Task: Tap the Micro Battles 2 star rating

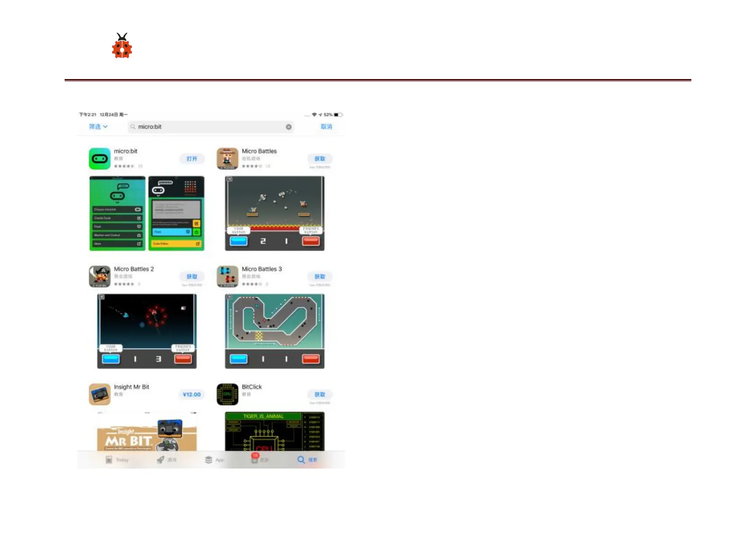Action: (124, 284)
